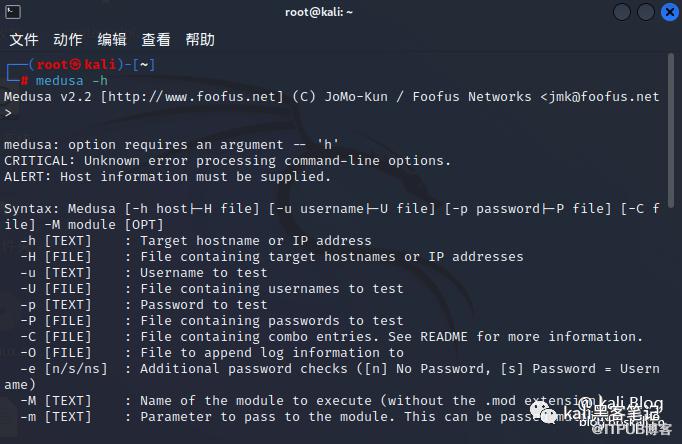Select the 编辑 menu
The image size is (682, 444).
click(112, 40)
